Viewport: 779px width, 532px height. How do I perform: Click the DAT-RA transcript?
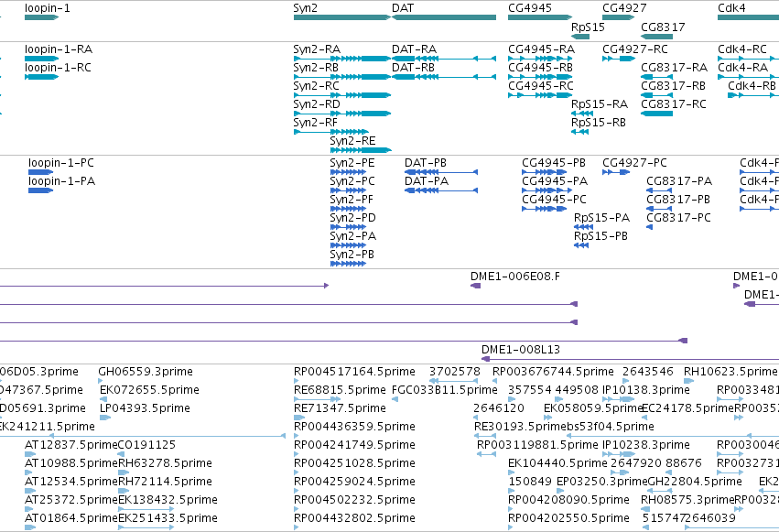click(444, 59)
